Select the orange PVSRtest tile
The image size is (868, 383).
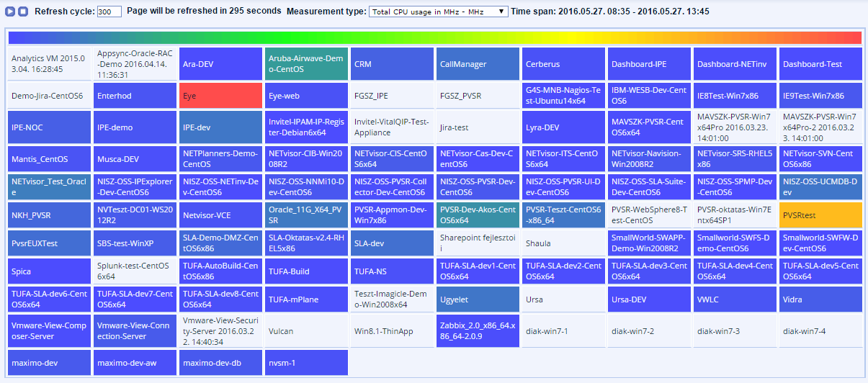click(x=820, y=215)
